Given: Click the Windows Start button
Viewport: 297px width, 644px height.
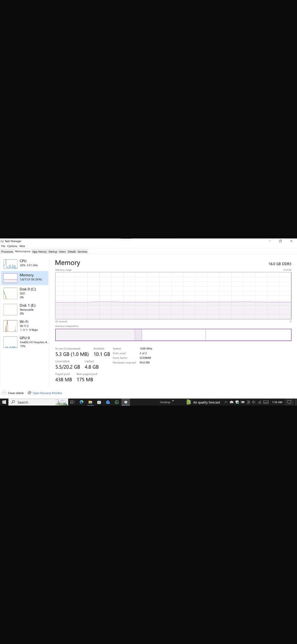Looking at the screenshot, I should 4,402.
